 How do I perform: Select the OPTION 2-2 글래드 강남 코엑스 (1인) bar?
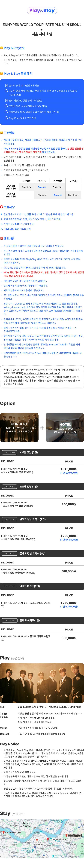tap(42, 553)
